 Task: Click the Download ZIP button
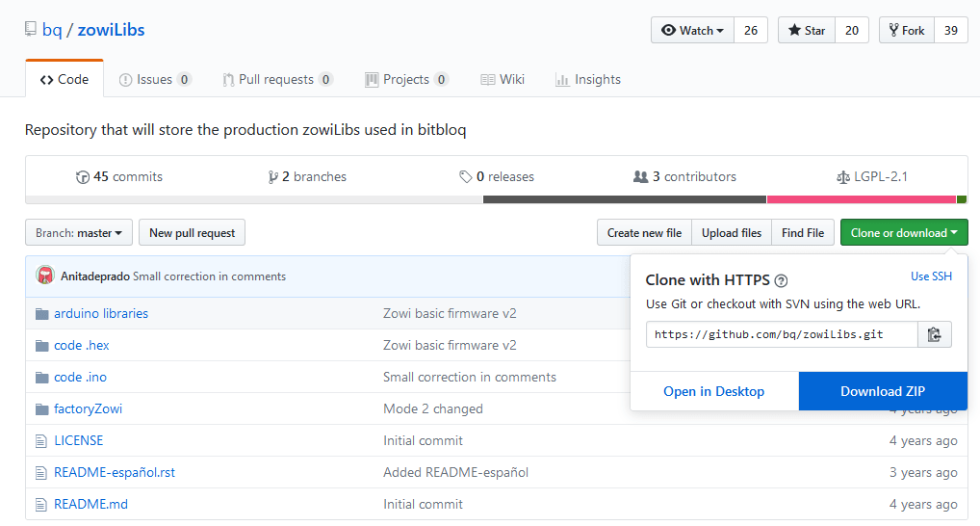[x=882, y=391]
